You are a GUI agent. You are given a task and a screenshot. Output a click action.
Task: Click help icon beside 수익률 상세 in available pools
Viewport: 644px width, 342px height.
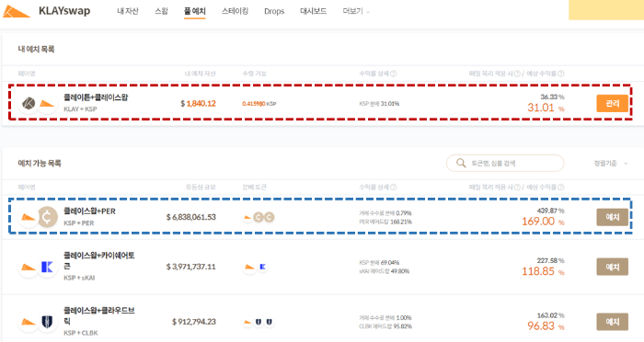click(x=394, y=188)
